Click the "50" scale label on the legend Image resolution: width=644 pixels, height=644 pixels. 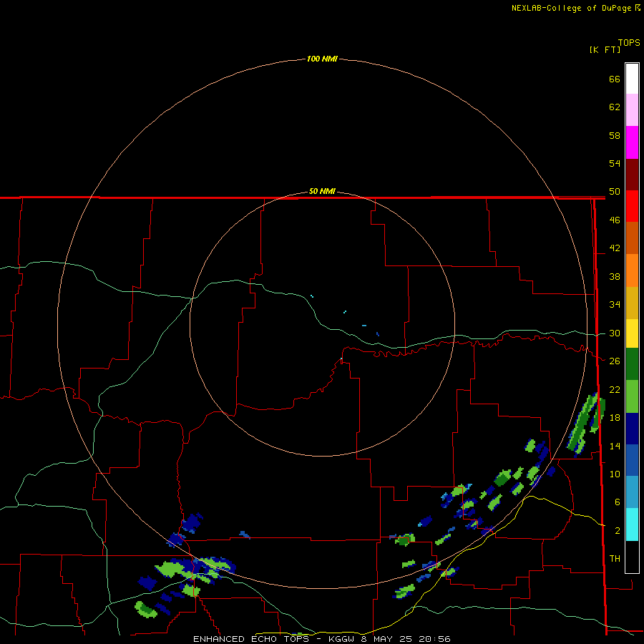(615, 192)
